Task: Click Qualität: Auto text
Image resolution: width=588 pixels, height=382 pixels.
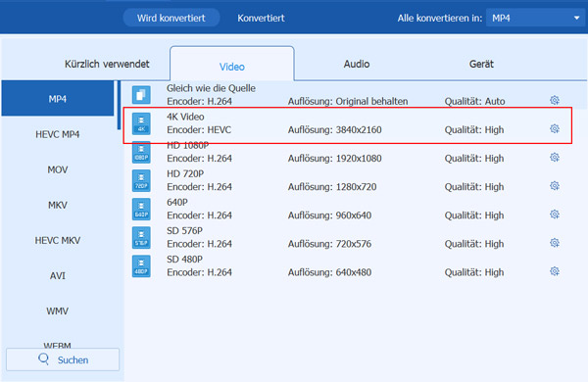Action: pos(474,101)
